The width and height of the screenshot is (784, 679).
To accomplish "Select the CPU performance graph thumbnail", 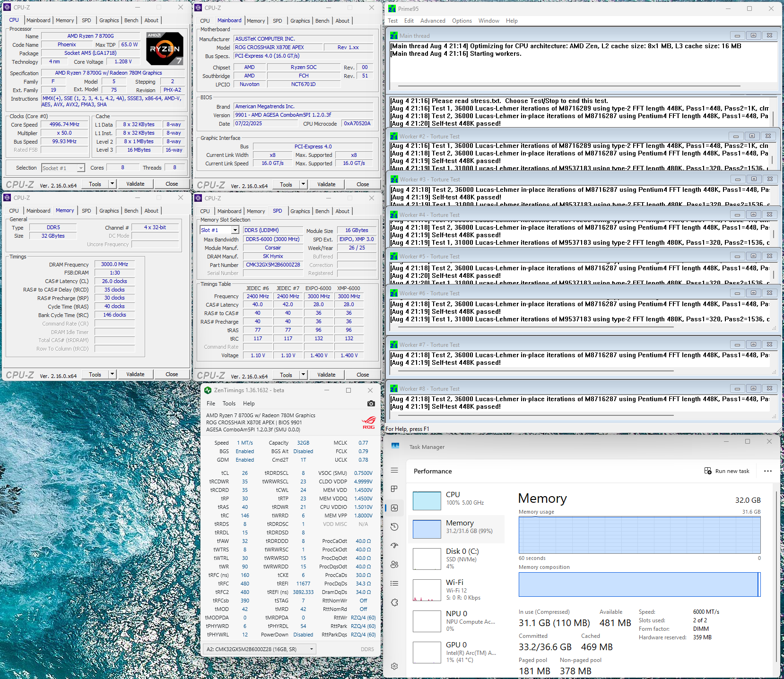I will click(427, 501).
